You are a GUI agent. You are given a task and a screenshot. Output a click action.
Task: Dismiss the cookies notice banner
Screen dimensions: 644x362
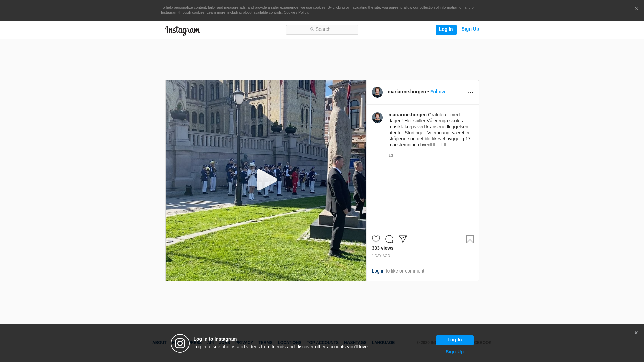pyautogui.click(x=636, y=9)
